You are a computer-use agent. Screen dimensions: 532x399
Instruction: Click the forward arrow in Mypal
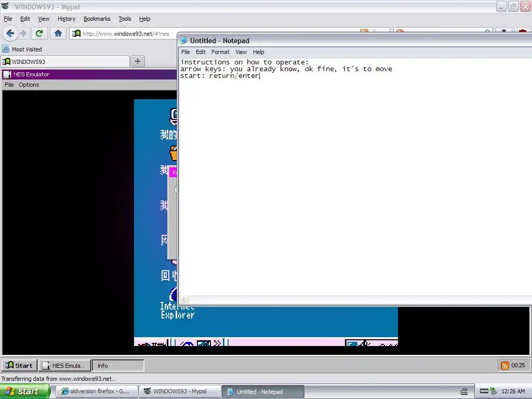(x=23, y=33)
